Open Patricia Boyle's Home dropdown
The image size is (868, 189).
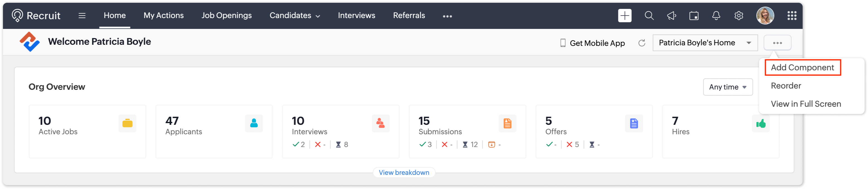click(x=705, y=43)
